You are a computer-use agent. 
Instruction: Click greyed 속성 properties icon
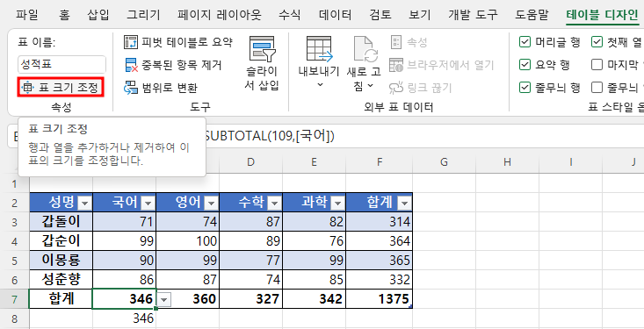coord(396,42)
